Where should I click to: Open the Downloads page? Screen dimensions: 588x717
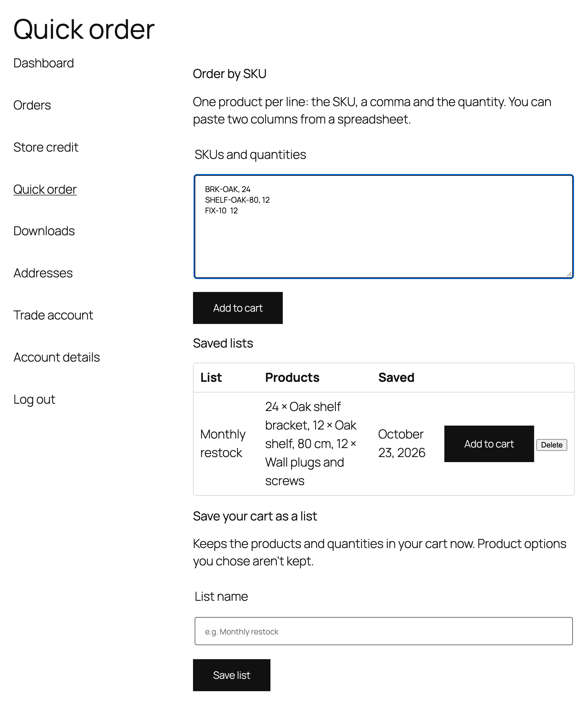(x=44, y=231)
